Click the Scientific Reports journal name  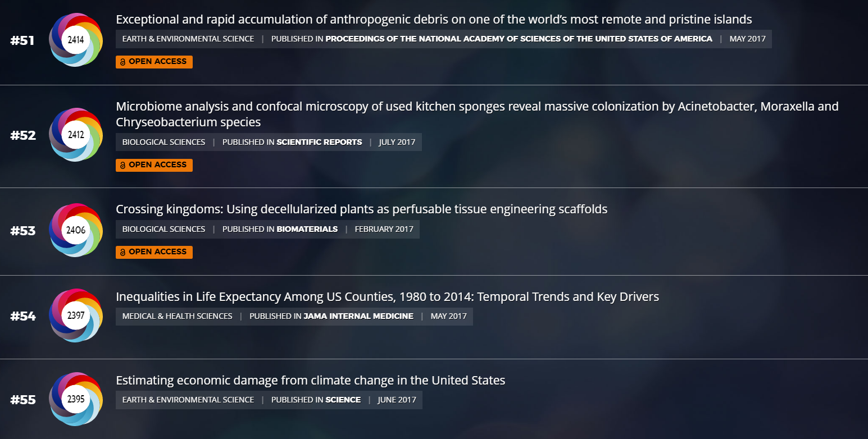[x=319, y=142]
